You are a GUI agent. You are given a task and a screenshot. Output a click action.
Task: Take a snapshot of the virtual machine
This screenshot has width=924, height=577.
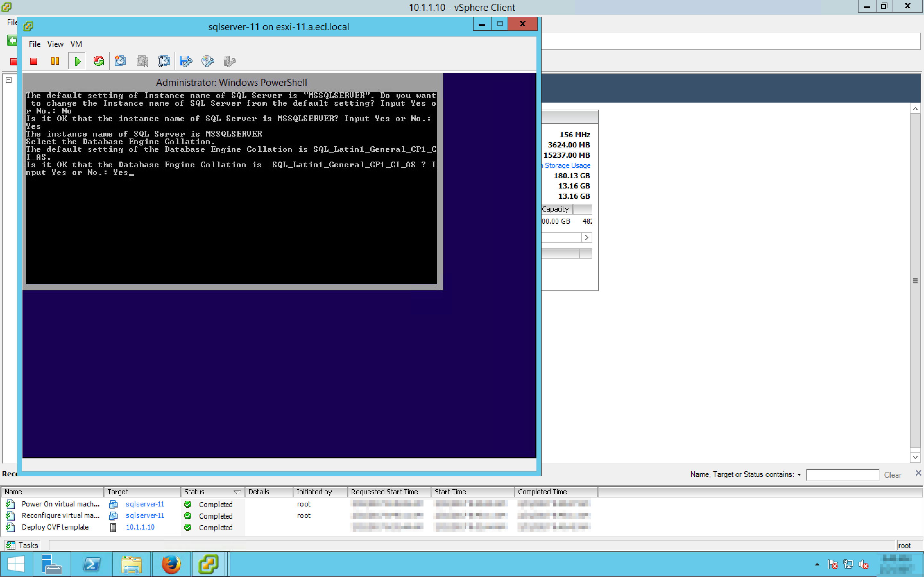tap(120, 61)
